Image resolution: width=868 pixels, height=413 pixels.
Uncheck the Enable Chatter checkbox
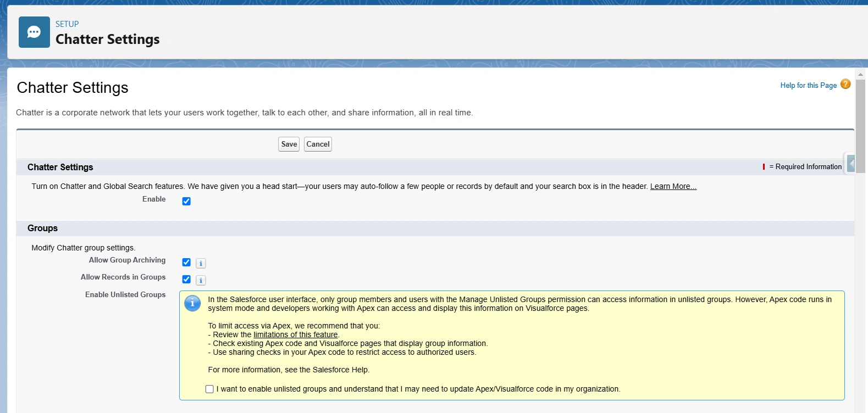point(186,202)
